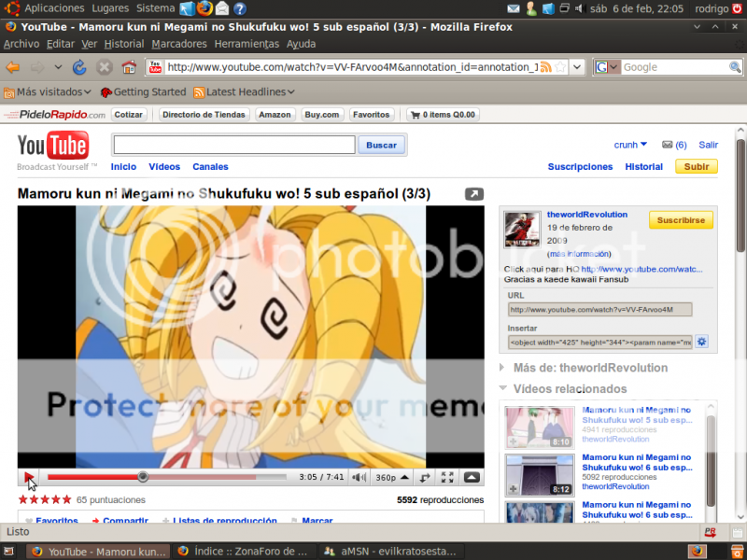The width and height of the screenshot is (747, 560).
Task: Click the search magnifier in Google box
Action: point(735,67)
